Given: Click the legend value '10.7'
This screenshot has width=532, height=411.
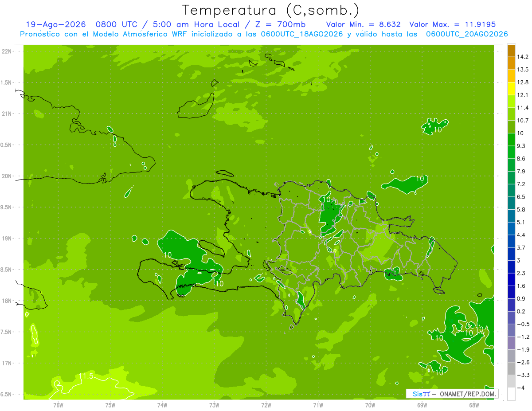Looking at the screenshot, I should (x=523, y=121).
